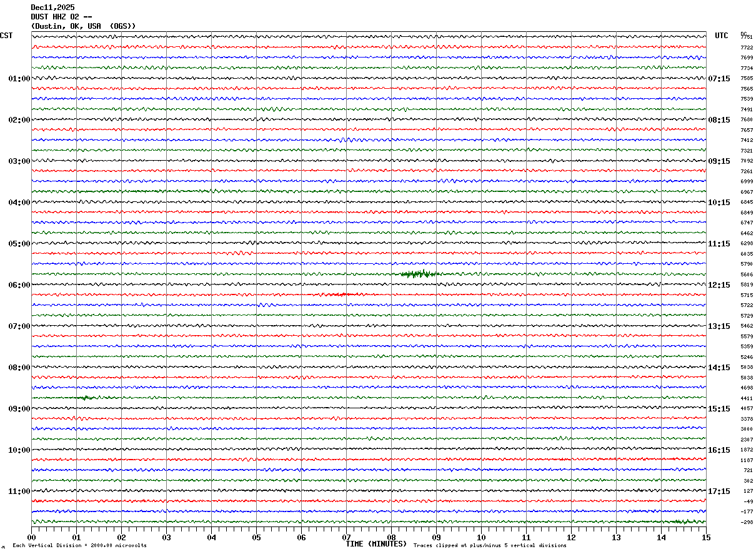Viewport: 756px width, 554px height.
Task: Click the Dec11,2025 date header
Action: 52,8
